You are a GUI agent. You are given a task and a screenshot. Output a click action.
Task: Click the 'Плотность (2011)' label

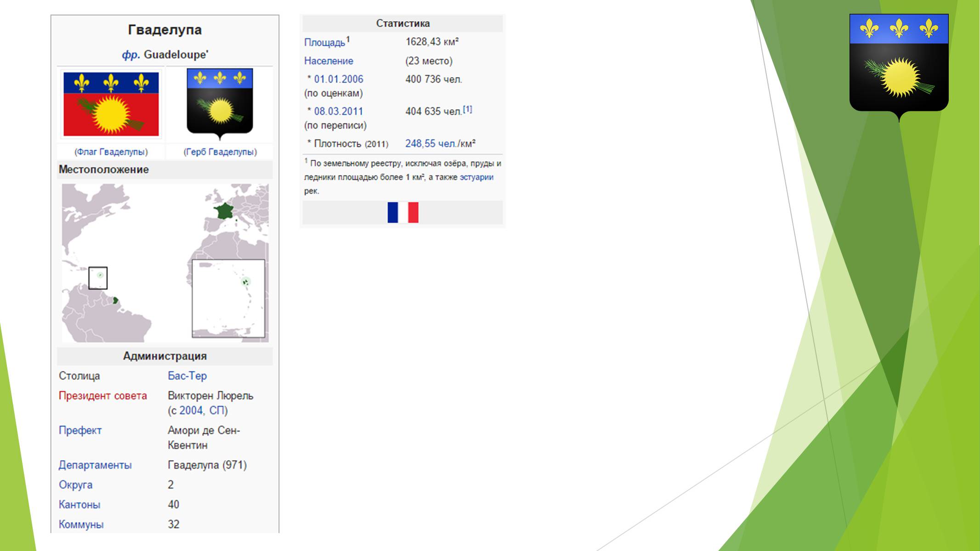351,144
